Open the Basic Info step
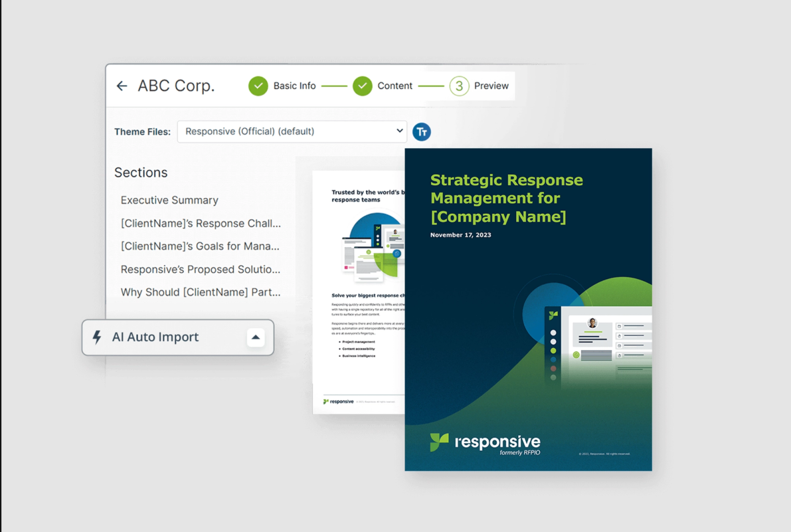This screenshot has width=791, height=532. click(295, 86)
